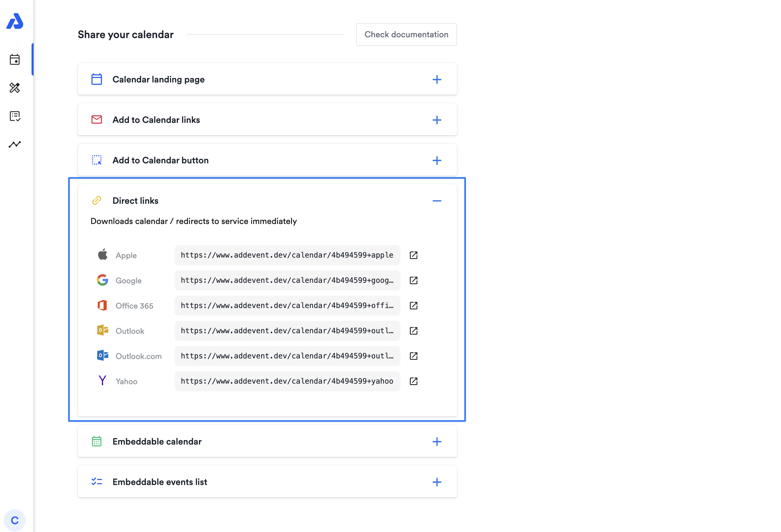
Task: Expand Add to Calendar button section
Action: [x=436, y=160]
